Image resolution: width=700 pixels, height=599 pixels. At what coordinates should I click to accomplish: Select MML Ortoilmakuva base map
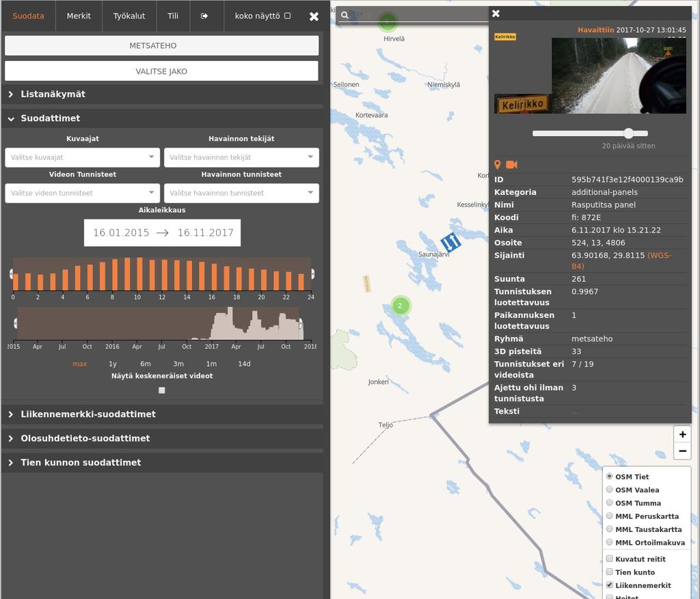[x=609, y=542]
